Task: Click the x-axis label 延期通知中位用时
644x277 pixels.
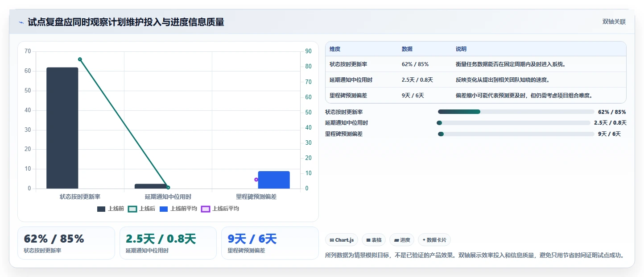Action: (168, 197)
